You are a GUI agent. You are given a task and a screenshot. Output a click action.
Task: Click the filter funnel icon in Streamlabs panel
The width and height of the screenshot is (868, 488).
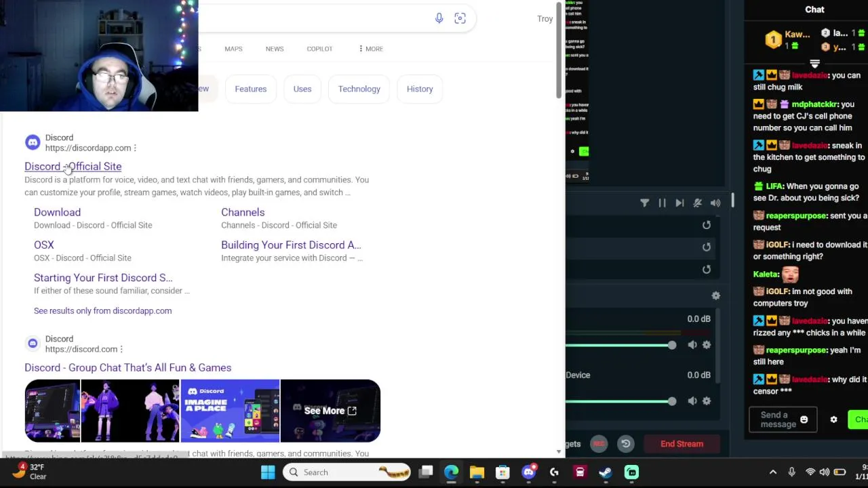pyautogui.click(x=644, y=203)
